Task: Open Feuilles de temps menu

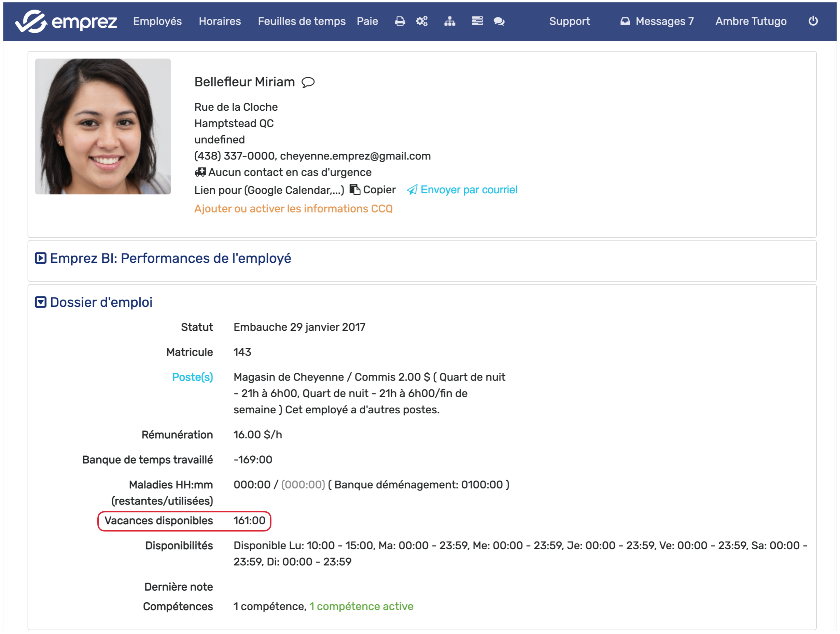Action: 302,21
